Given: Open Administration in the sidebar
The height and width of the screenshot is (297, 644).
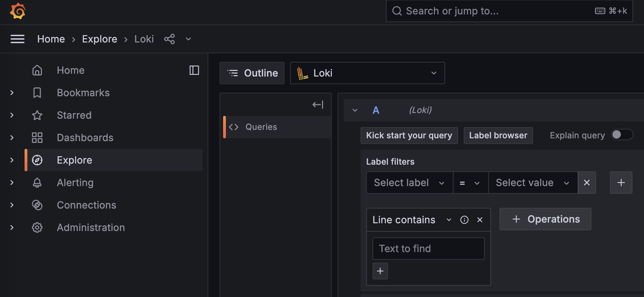Looking at the screenshot, I should [x=91, y=227].
